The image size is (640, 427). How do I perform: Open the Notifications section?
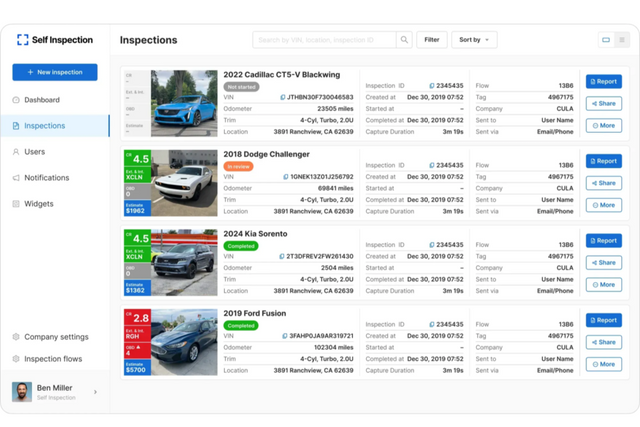(x=46, y=178)
